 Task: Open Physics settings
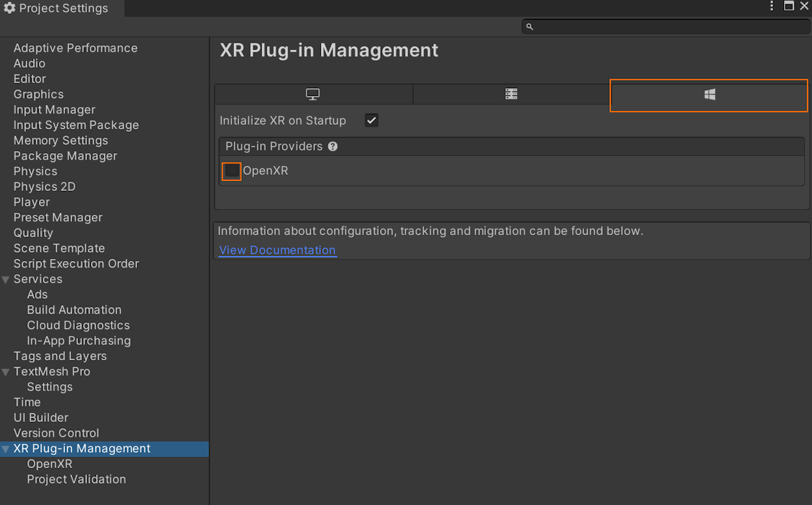pos(35,171)
